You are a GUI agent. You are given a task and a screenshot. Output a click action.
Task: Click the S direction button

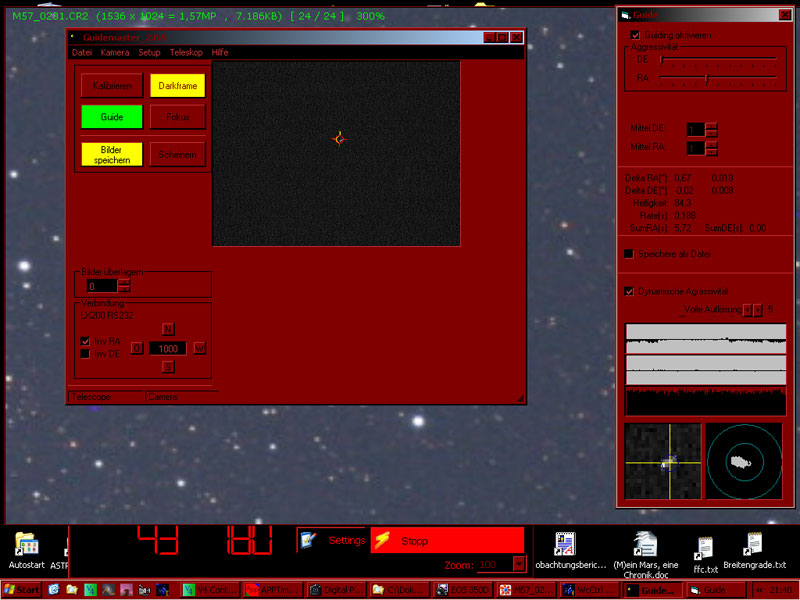[168, 366]
